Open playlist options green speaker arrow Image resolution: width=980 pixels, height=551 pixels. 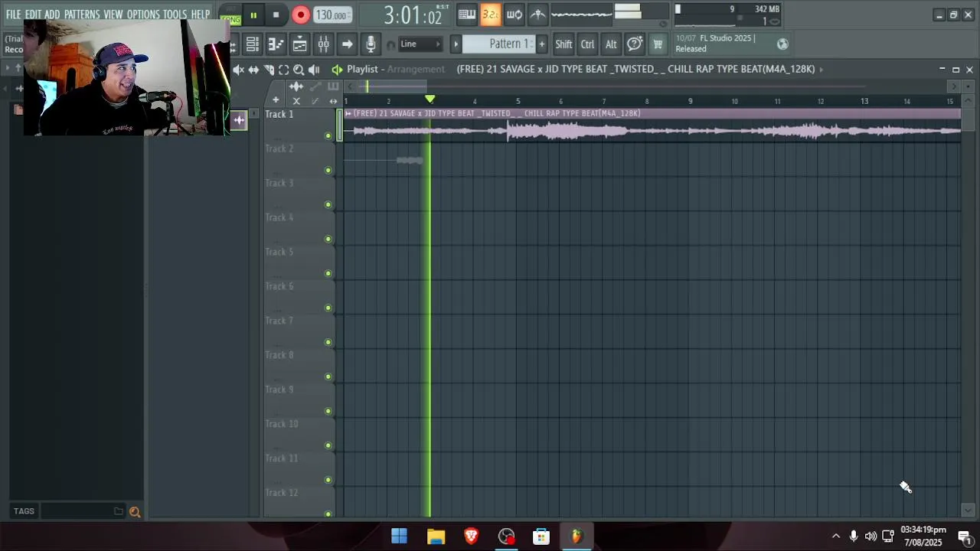(337, 70)
